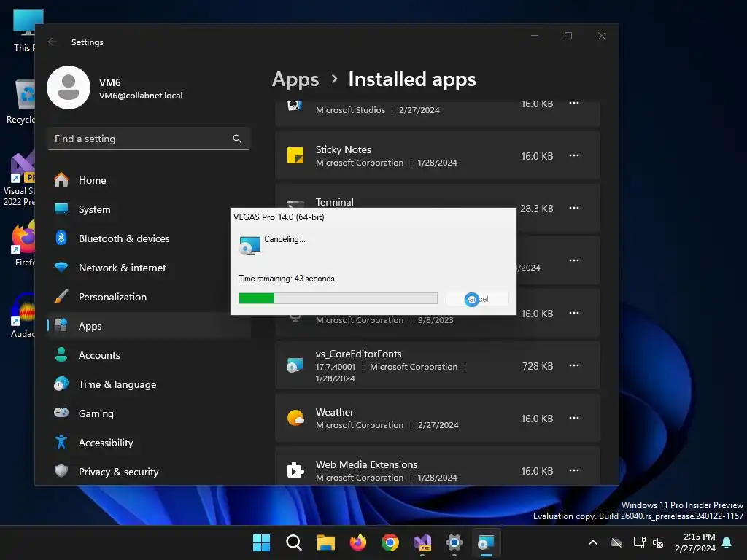Open the Windows Start menu
747x560 pixels.
[x=261, y=542]
